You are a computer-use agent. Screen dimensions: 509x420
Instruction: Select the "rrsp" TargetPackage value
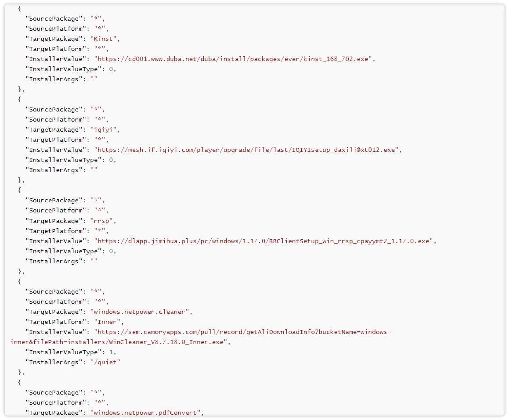(103, 221)
